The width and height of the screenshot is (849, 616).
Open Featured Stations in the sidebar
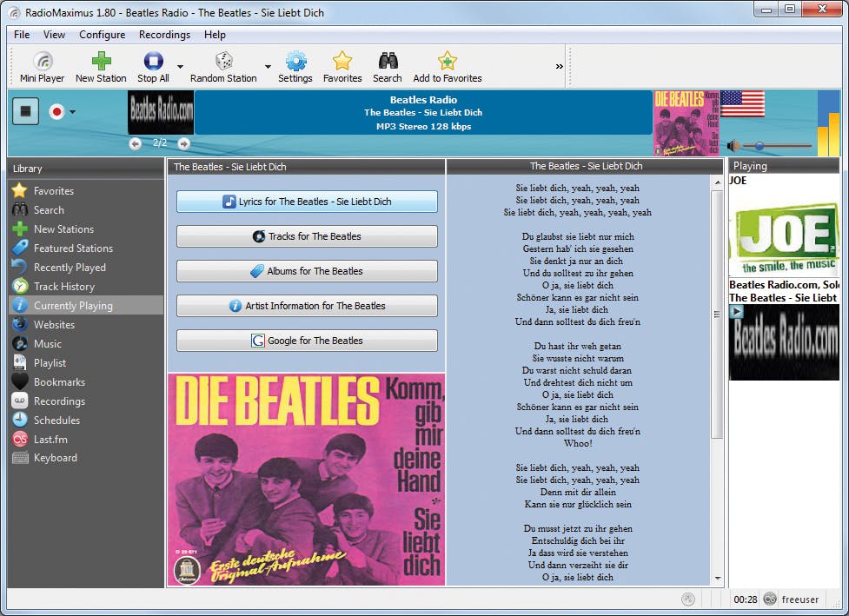[85, 248]
